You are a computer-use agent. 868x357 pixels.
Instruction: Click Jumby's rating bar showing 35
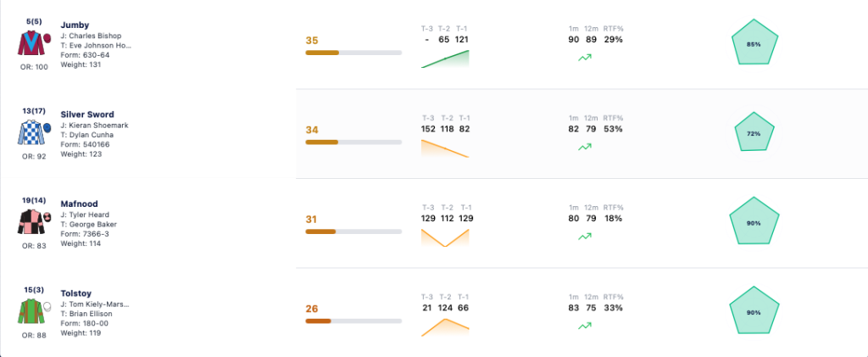(x=353, y=53)
